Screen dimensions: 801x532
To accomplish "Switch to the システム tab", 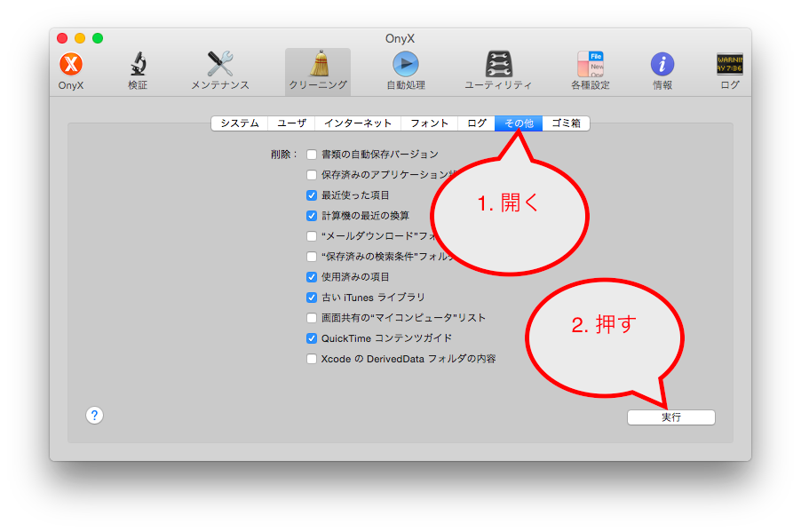I will (x=238, y=123).
